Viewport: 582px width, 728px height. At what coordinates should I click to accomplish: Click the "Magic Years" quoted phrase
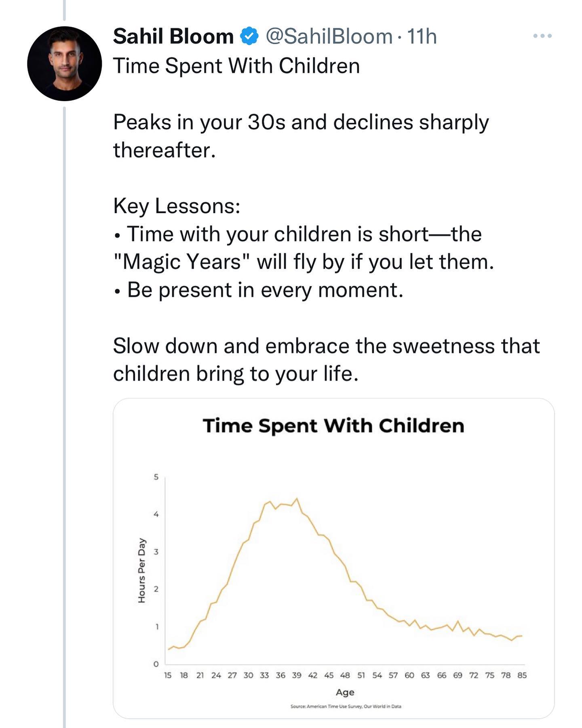click(x=182, y=262)
